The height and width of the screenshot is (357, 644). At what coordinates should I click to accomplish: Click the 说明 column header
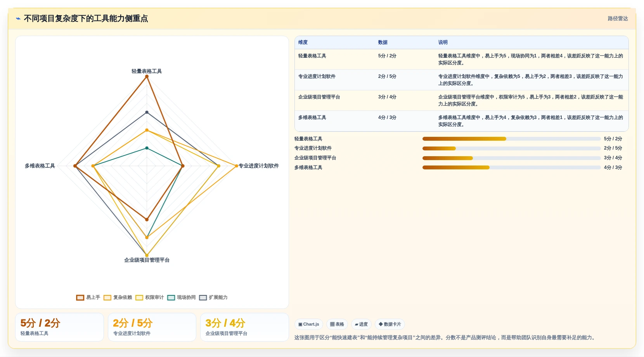[x=443, y=42]
